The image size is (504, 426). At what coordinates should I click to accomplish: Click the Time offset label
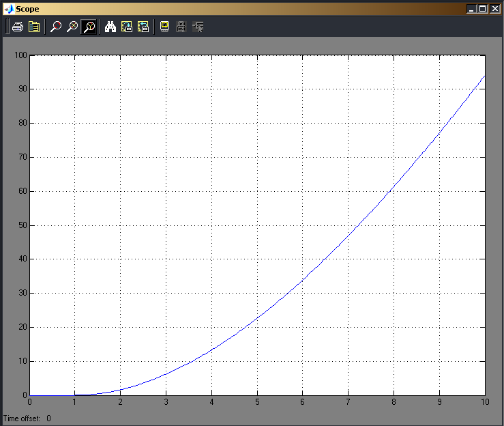coord(22,418)
